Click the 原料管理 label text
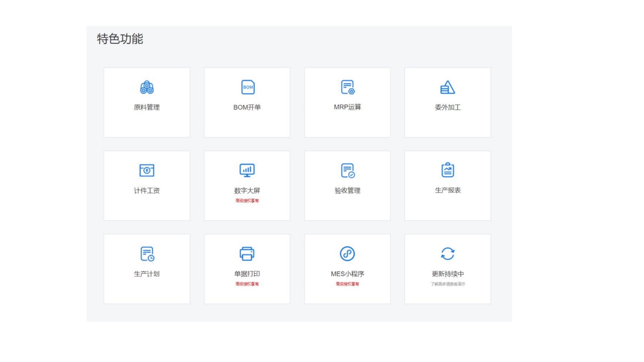This screenshot has height=362, width=644. tap(147, 107)
